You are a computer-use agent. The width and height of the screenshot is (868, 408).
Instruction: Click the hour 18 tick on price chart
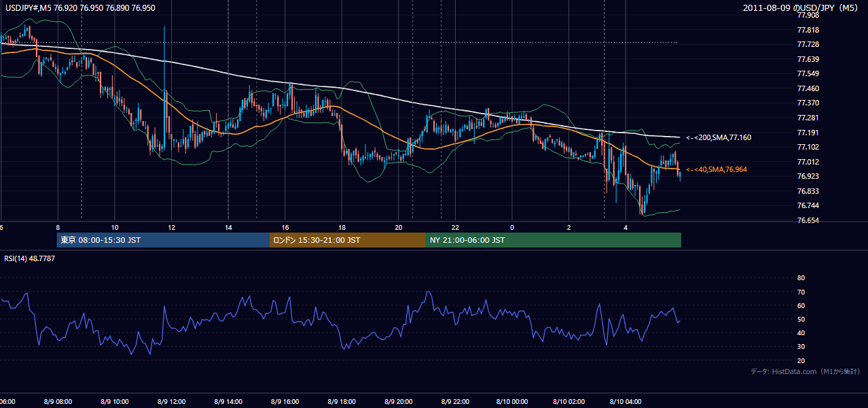point(342,227)
